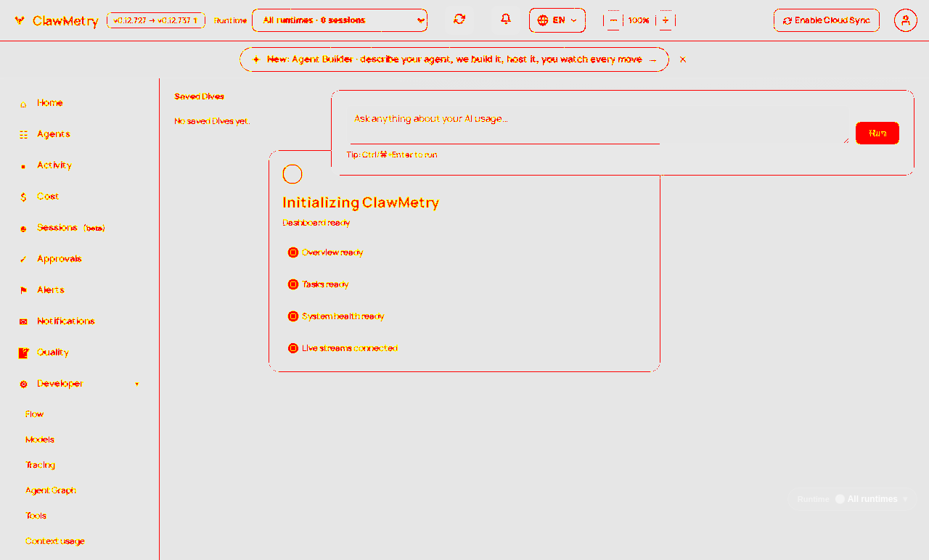Open the Flow developer page
The image size is (929, 560).
tap(35, 414)
